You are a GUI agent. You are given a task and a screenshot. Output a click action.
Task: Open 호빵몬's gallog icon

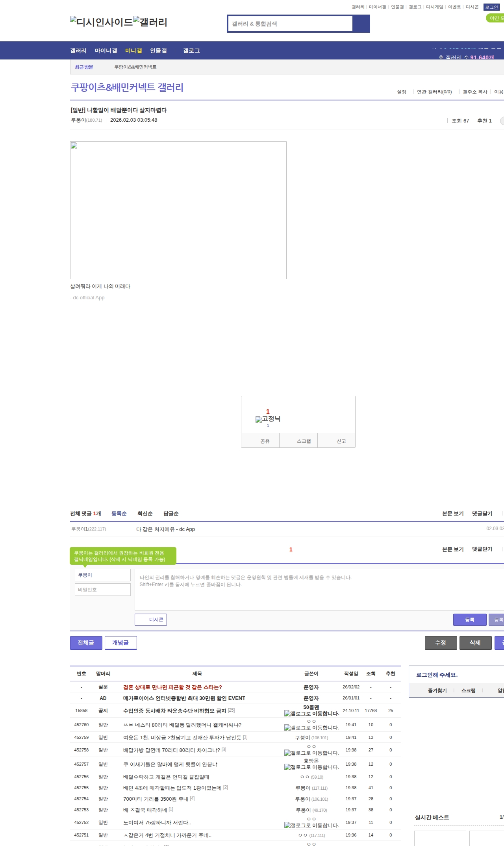pyautogui.click(x=311, y=767)
